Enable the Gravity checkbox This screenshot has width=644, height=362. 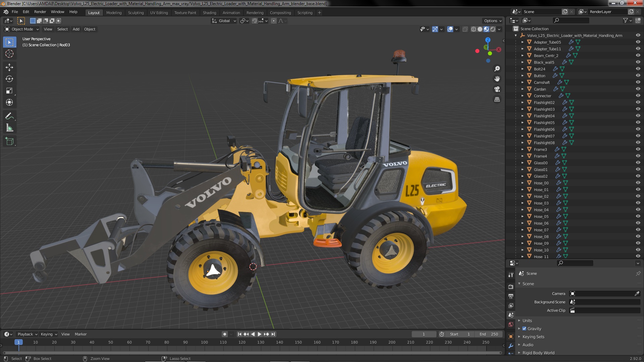pos(524,328)
